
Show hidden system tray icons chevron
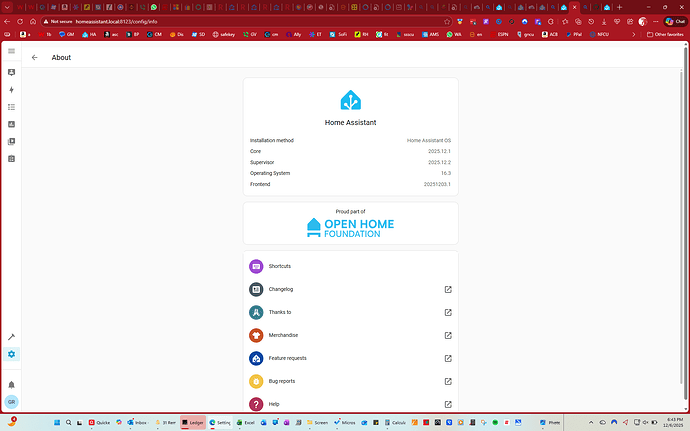coord(591,422)
